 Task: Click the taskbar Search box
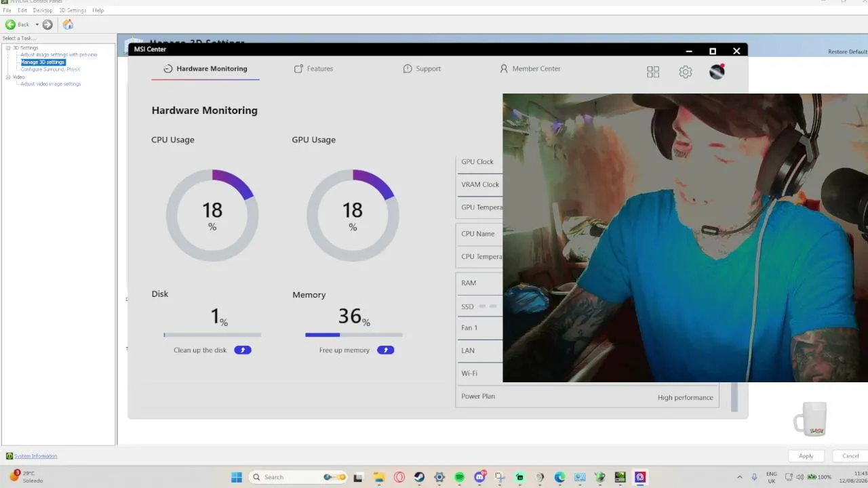click(298, 477)
